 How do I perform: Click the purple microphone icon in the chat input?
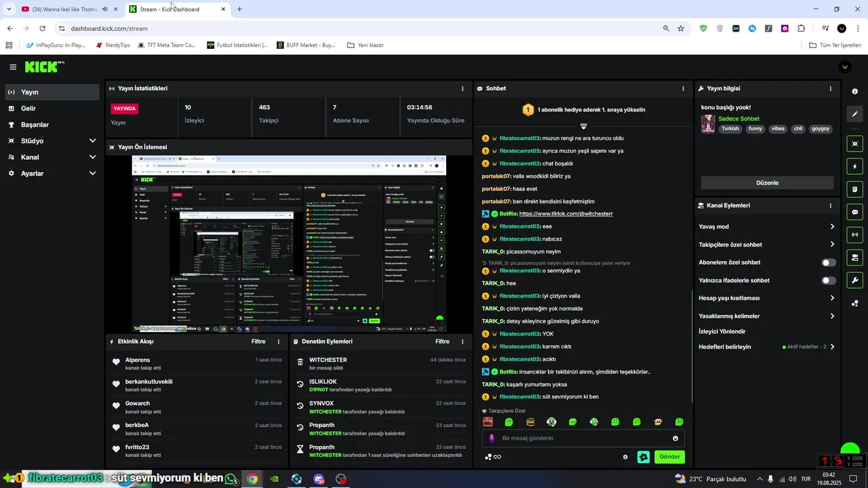coord(492,438)
